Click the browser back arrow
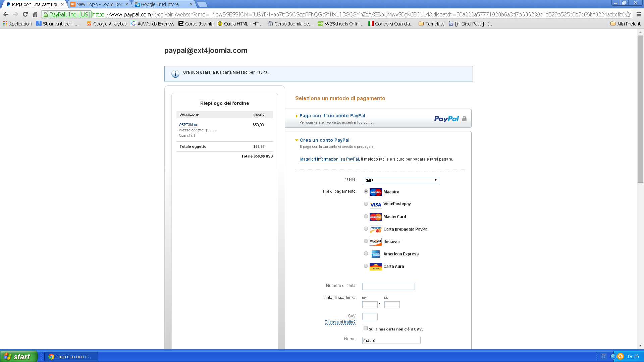This screenshot has height=362, width=644. click(6, 14)
